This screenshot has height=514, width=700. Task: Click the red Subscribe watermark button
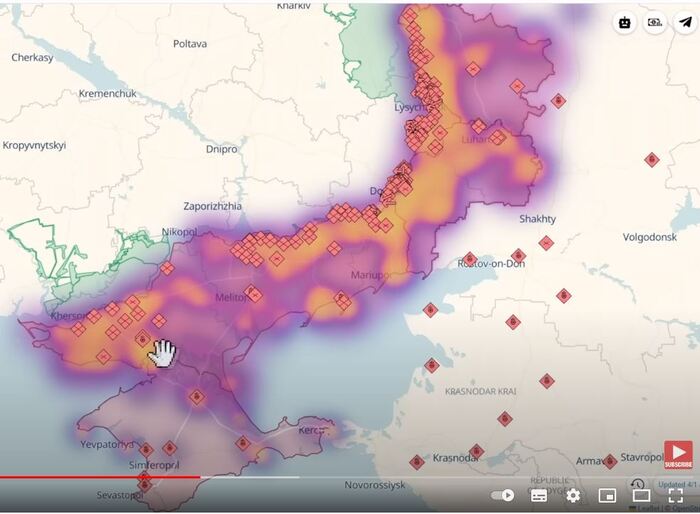pyautogui.click(x=678, y=455)
